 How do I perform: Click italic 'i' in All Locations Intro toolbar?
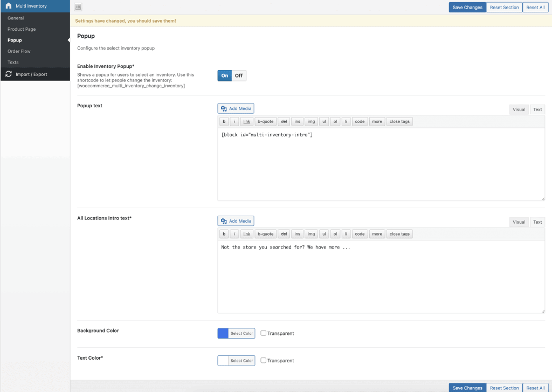(x=234, y=234)
